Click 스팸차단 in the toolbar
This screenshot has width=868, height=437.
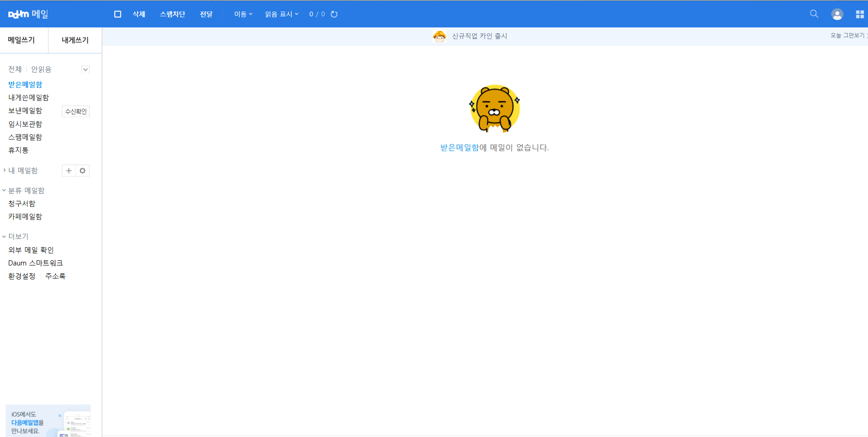pos(172,14)
